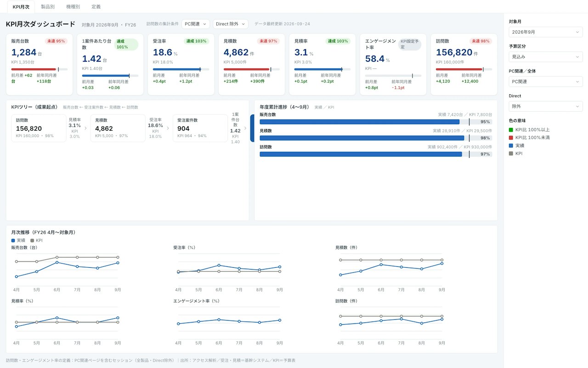The width and height of the screenshot is (588, 368).
Task: Click the gray KPI legend marker in 月次推移
Action: tap(32, 241)
